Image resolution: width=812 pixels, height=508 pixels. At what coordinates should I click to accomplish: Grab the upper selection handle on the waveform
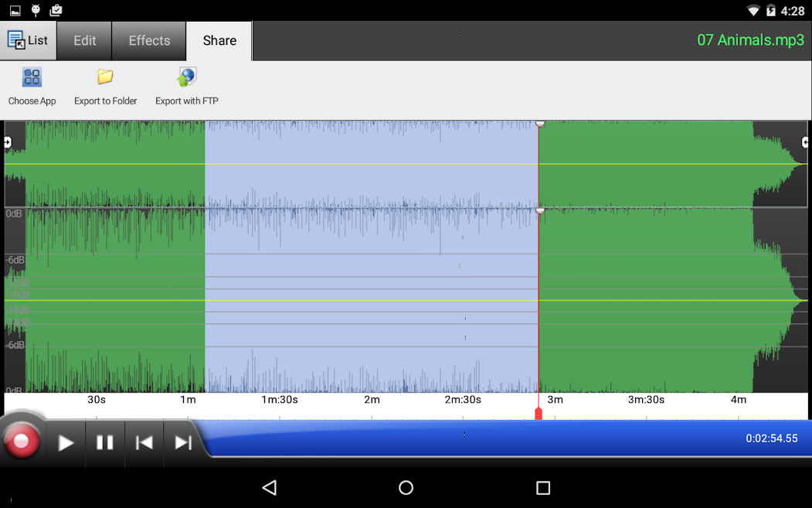click(539, 123)
